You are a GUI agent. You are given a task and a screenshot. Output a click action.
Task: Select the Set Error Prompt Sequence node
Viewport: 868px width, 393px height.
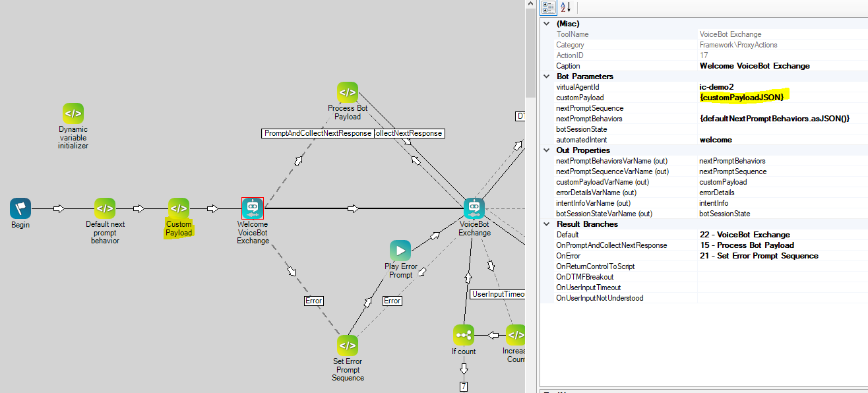(x=348, y=346)
